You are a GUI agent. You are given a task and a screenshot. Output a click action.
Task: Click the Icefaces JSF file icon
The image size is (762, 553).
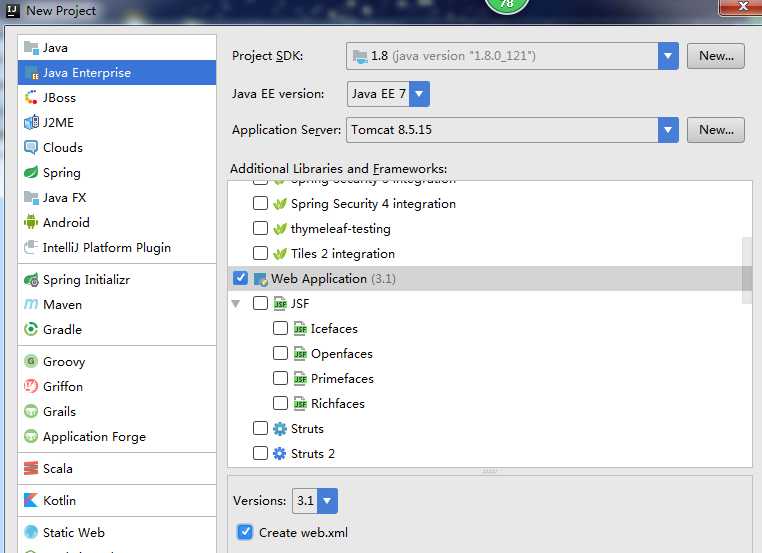click(300, 328)
